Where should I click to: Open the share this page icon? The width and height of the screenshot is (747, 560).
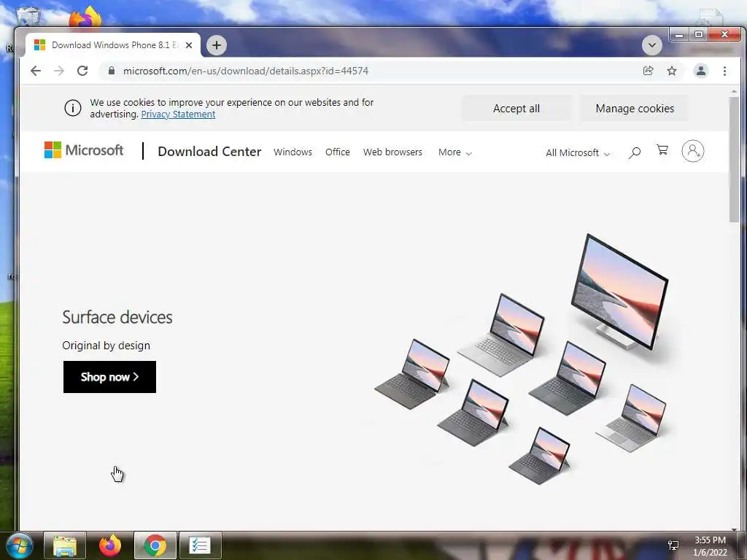[648, 71]
